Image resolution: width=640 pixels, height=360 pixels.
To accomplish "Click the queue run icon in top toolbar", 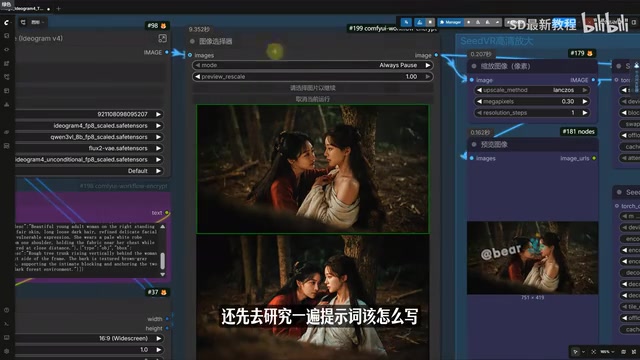I will click(406, 22).
